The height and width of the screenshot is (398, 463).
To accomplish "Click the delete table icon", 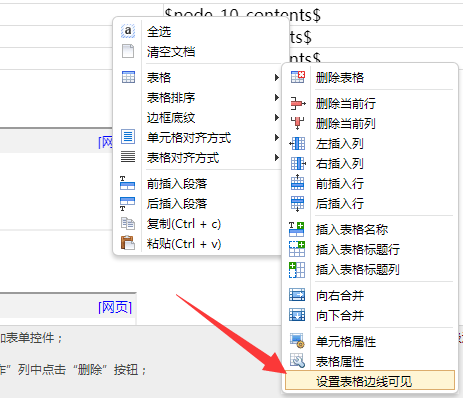I will pos(297,77).
